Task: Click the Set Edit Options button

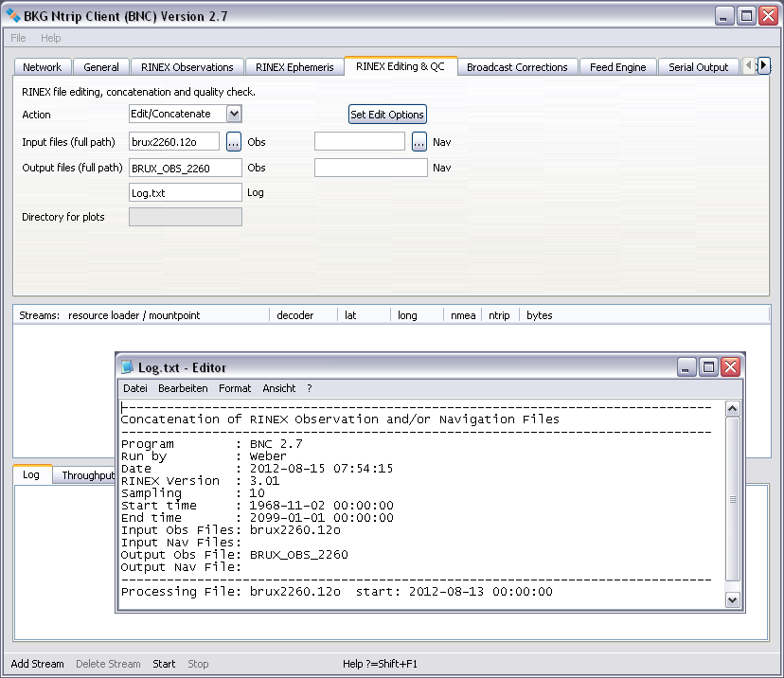Action: click(x=387, y=115)
